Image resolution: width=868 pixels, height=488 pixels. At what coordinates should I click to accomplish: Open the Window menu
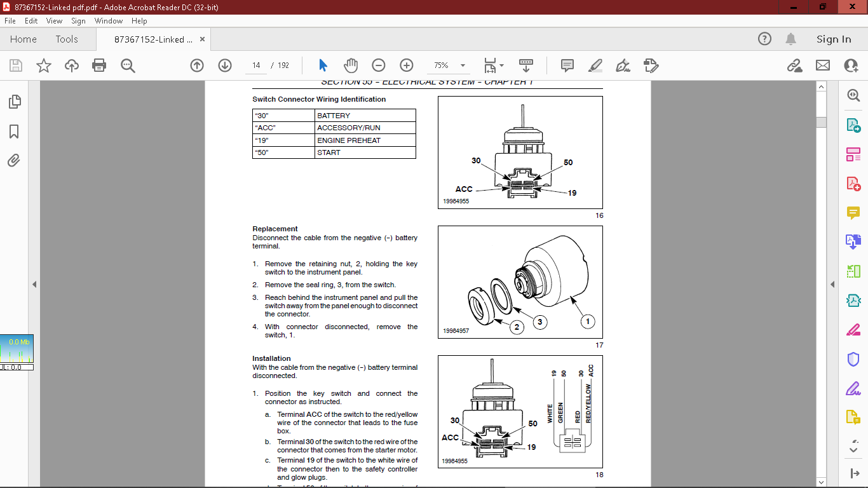coord(109,21)
